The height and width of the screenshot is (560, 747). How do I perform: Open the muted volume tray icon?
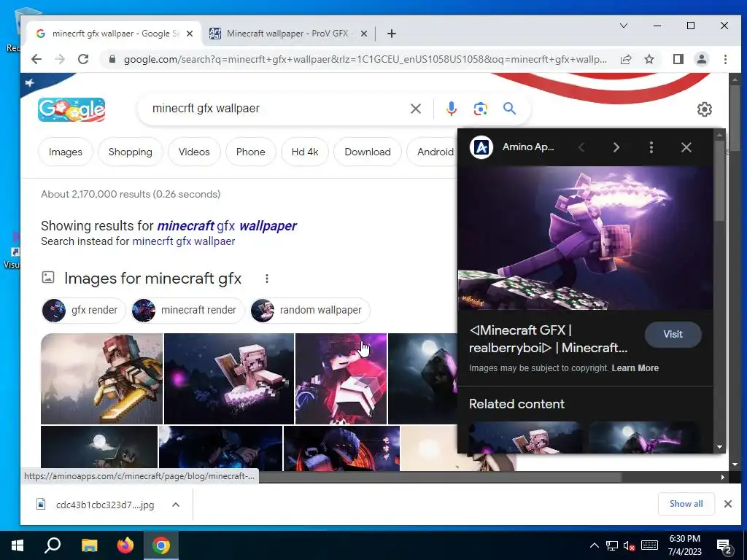[x=629, y=545]
